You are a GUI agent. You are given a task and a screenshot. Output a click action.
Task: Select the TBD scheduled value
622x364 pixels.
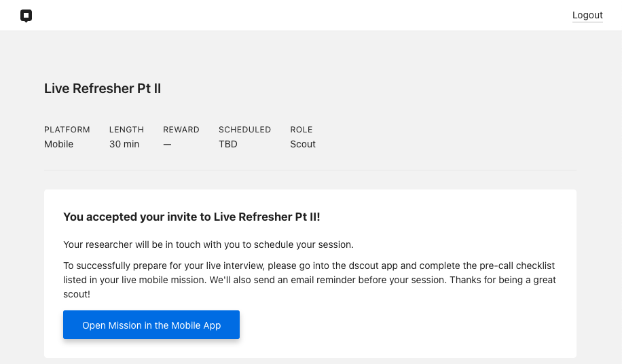(x=228, y=144)
